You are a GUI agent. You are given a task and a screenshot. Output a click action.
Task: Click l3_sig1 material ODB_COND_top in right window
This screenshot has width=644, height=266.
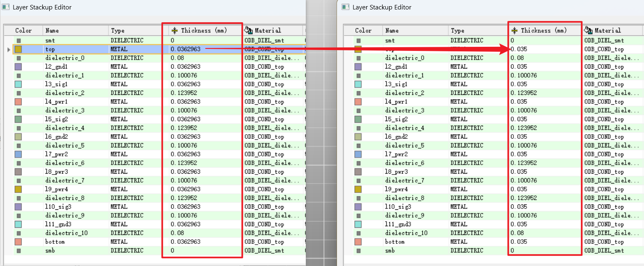[604, 84]
